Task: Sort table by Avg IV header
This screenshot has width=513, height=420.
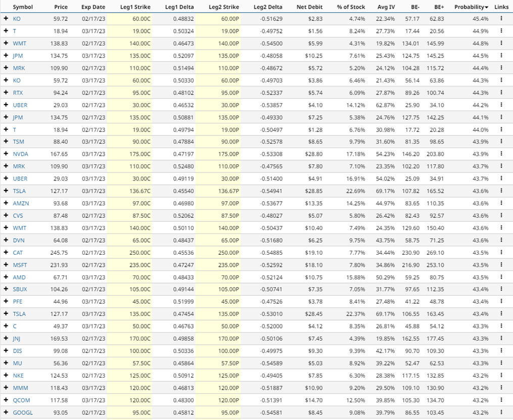Action: point(386,7)
